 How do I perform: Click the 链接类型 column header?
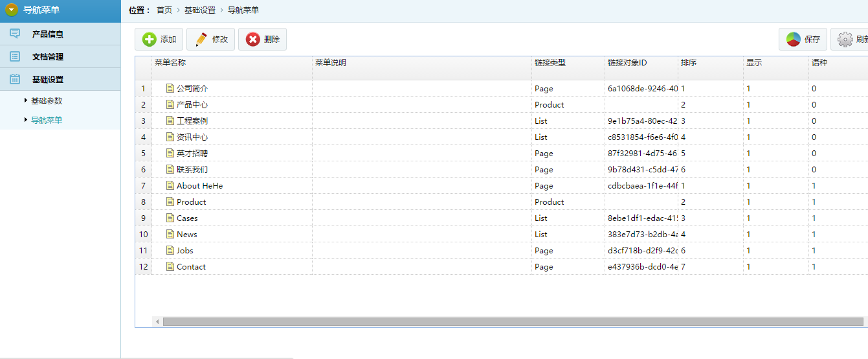tap(550, 63)
